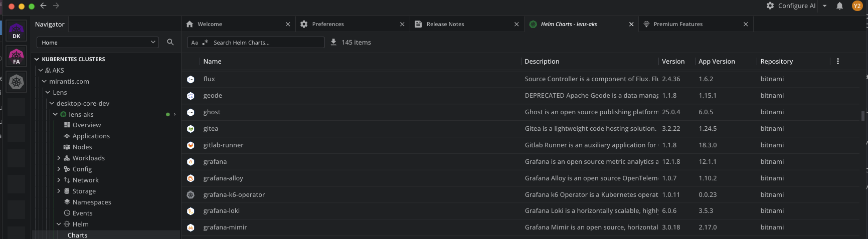This screenshot has width=868, height=239.
Task: Click the flux chart icon
Action: click(191, 79)
